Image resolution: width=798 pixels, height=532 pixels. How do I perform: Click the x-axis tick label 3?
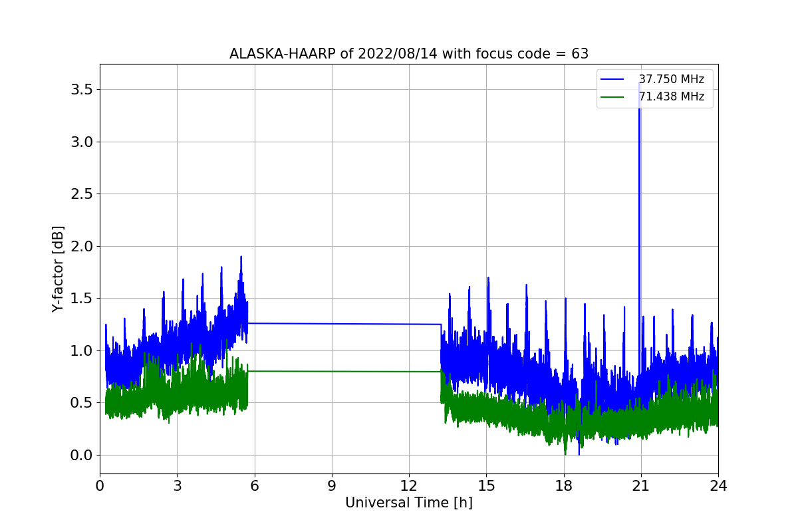[177, 486]
